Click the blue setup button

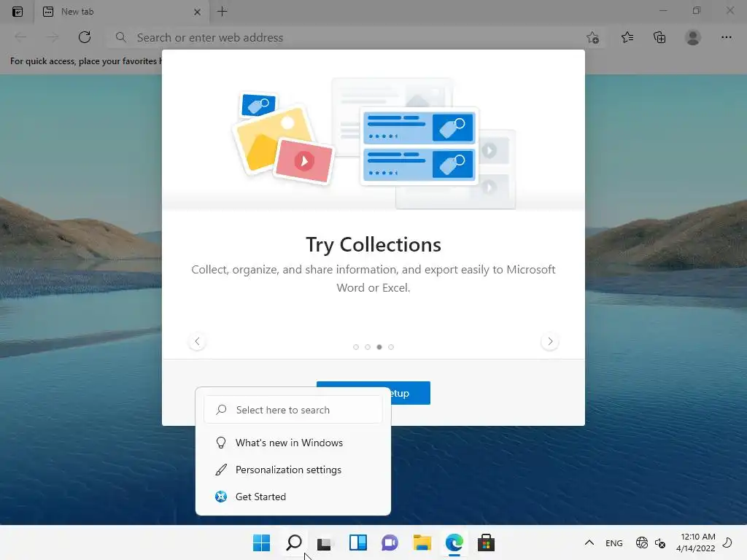410,393
